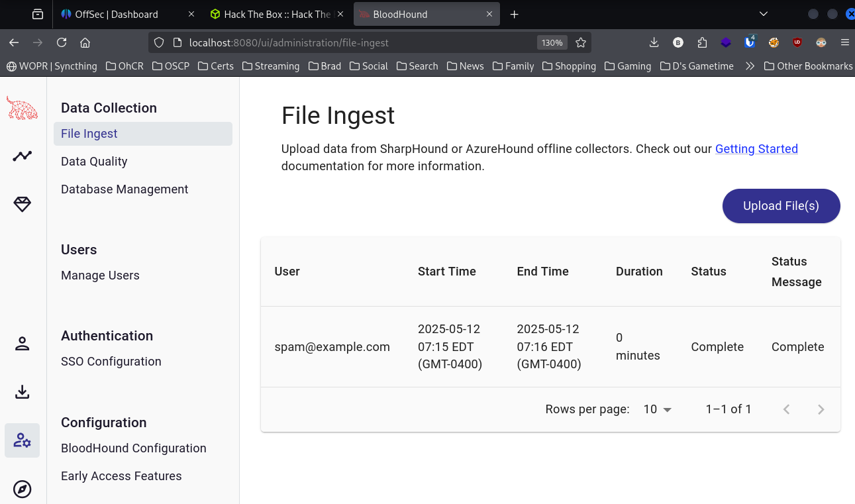
Task: Click the '1–1 of 1' pagination text
Action: (729, 409)
